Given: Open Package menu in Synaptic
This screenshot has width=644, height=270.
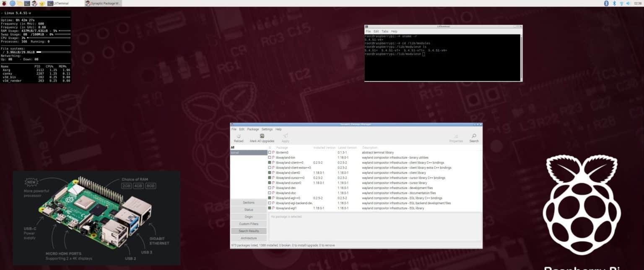Looking at the screenshot, I should pos(253,129).
